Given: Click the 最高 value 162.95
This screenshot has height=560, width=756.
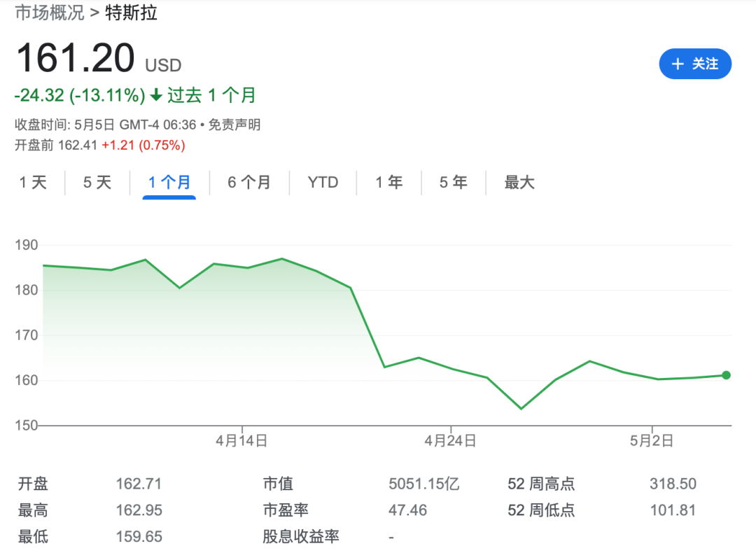Looking at the screenshot, I should click(x=139, y=510).
